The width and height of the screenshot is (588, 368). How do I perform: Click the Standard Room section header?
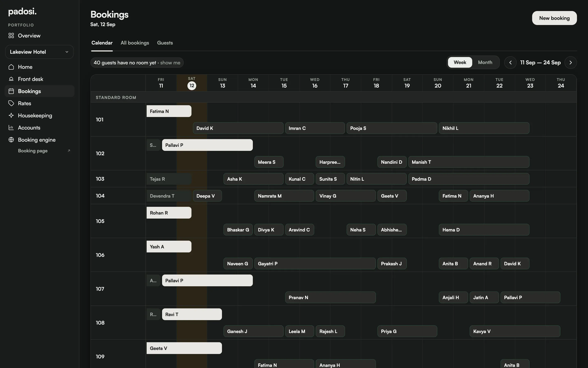point(334,97)
